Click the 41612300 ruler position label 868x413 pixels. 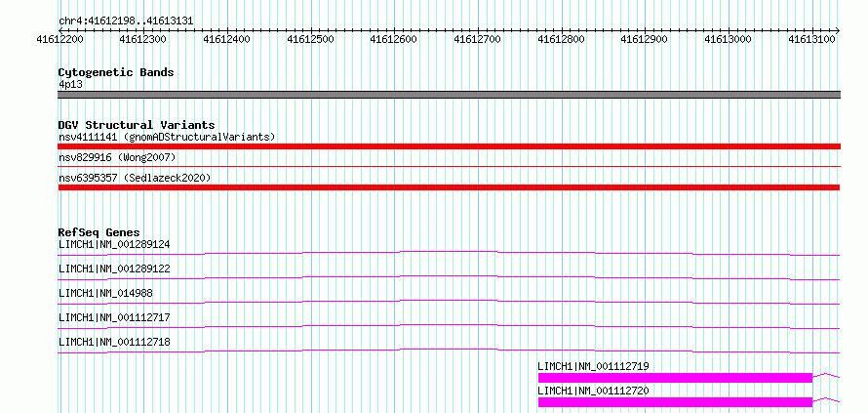[x=143, y=39]
